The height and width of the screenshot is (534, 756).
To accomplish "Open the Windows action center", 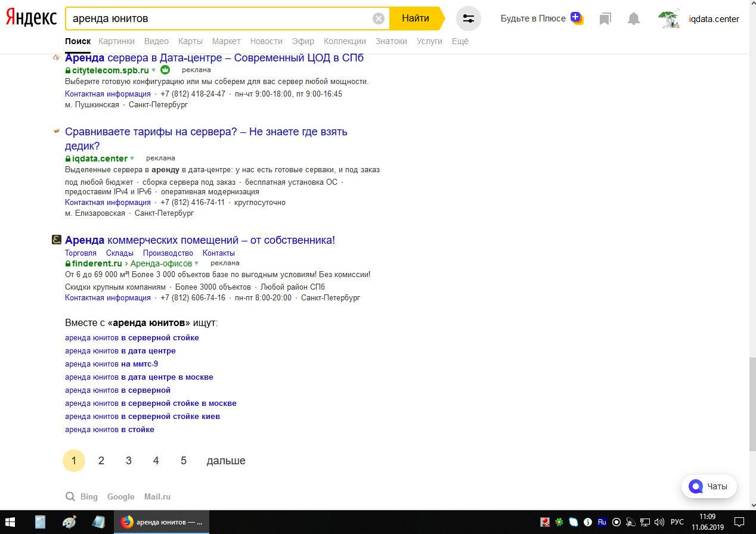I will pos(739,522).
